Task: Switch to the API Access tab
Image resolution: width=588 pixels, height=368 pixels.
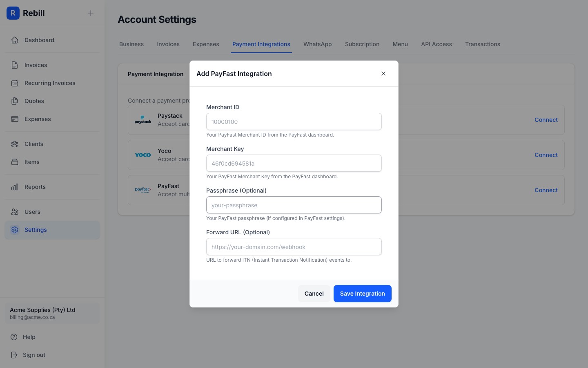Action: [436, 44]
